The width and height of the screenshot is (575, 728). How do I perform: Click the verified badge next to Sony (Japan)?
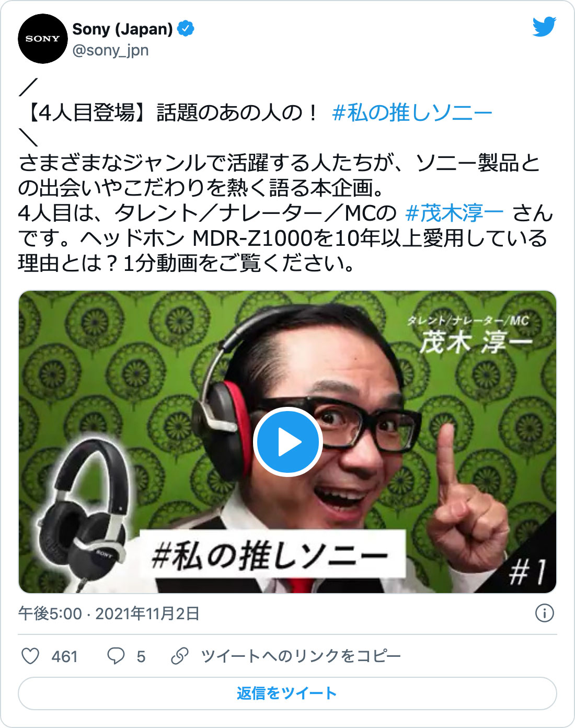point(186,29)
